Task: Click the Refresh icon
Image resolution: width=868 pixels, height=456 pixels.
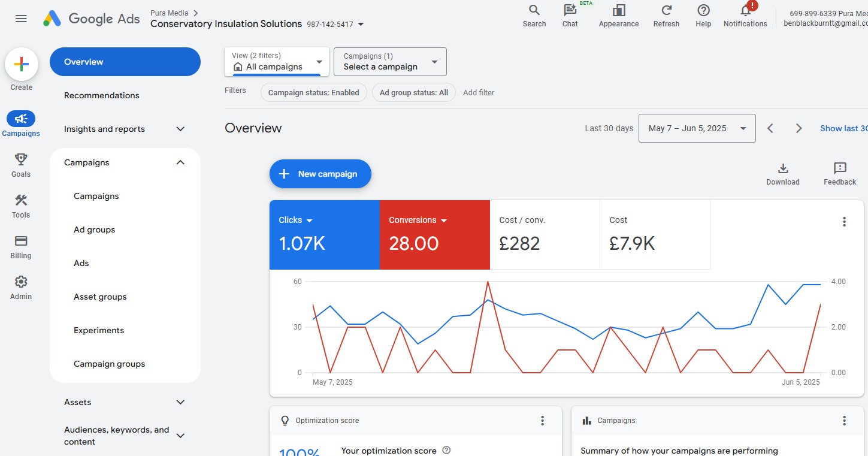Action: point(666,11)
